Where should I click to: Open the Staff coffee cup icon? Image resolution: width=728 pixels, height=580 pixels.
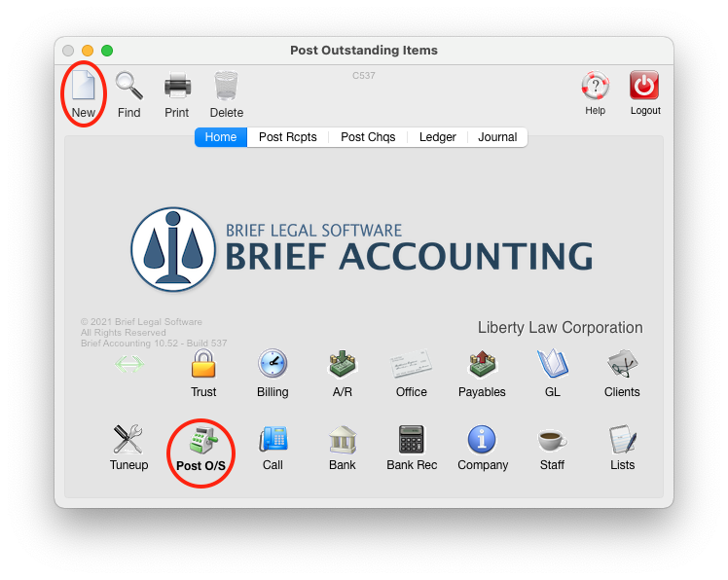[552, 439]
